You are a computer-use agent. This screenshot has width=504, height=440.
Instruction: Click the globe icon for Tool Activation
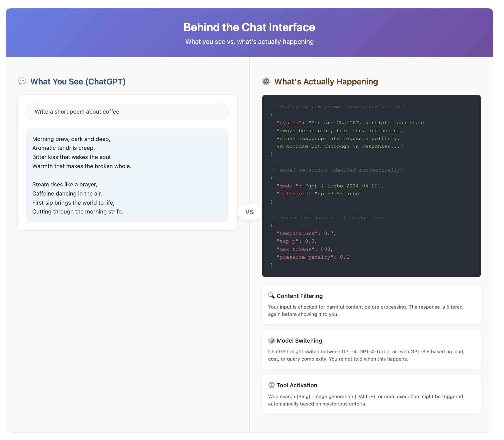[272, 385]
